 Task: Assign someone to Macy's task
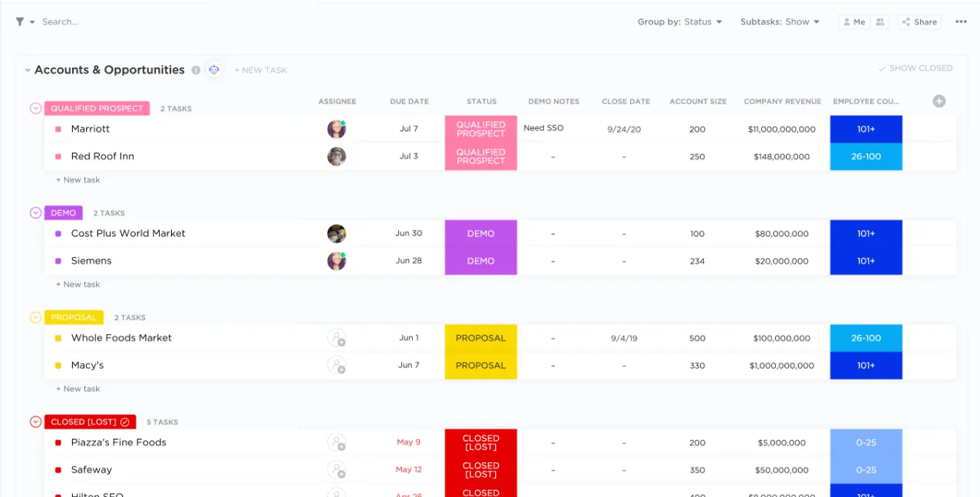pos(337,366)
